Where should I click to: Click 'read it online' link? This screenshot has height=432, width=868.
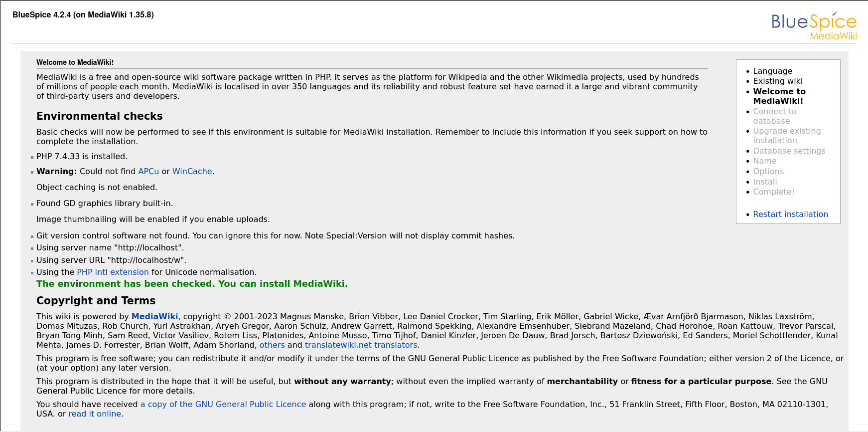(x=95, y=414)
